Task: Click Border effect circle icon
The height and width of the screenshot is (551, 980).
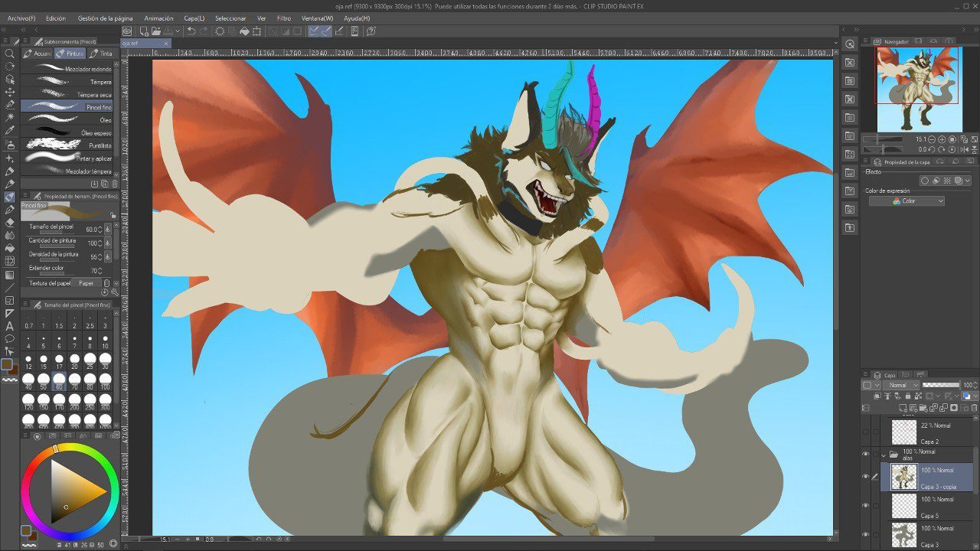Action: pyautogui.click(x=925, y=181)
